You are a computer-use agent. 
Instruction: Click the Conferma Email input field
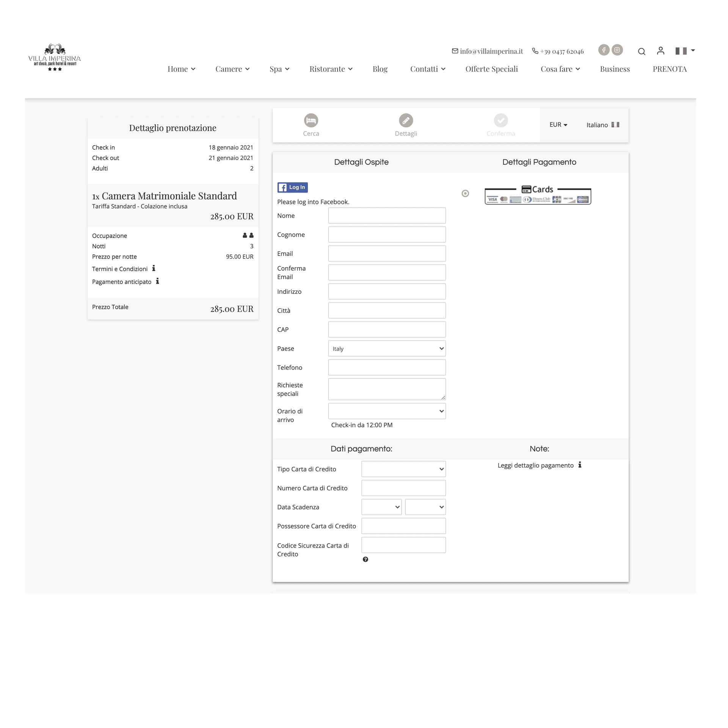coord(387,272)
